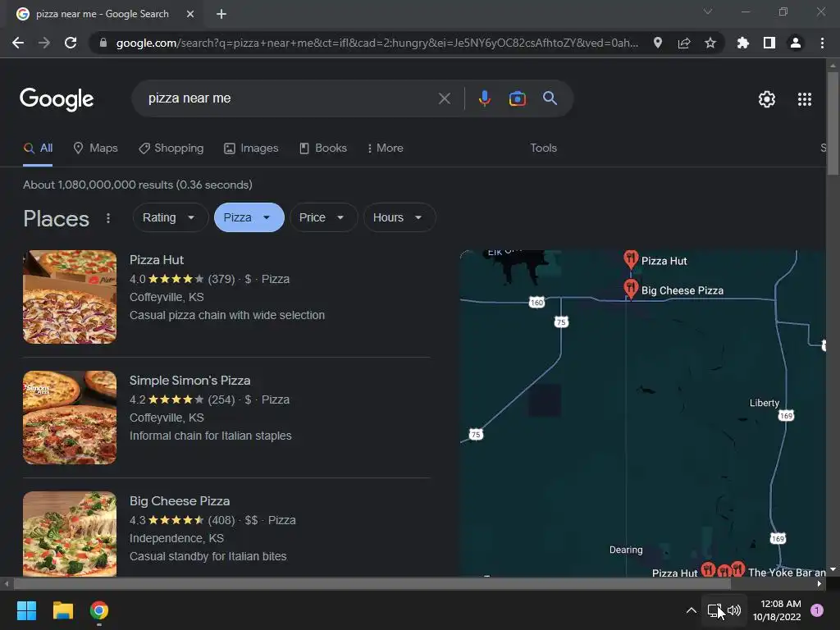Viewport: 840px width, 630px height.
Task: Switch to Books results tab
Action: (x=322, y=148)
